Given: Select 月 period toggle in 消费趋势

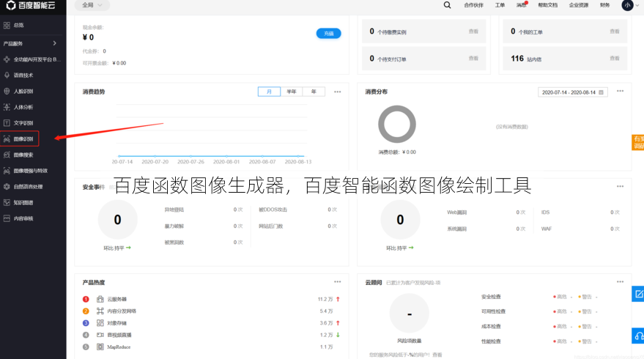Looking at the screenshot, I should (x=269, y=92).
